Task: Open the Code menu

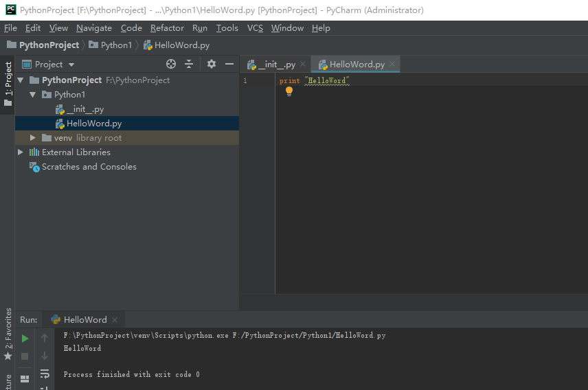Action: click(131, 28)
